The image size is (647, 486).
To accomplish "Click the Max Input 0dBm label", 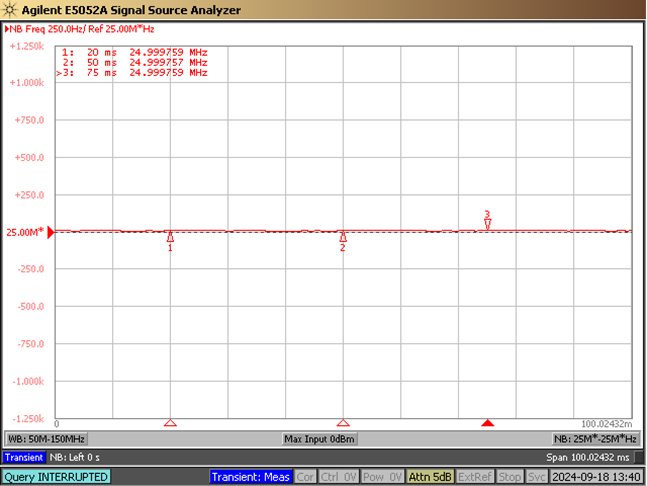I will (x=319, y=439).
